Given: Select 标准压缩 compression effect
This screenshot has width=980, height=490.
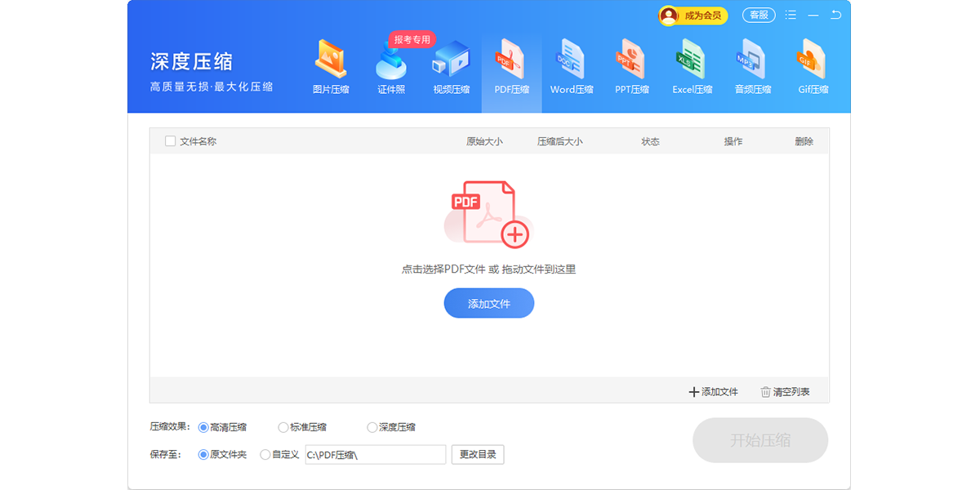Looking at the screenshot, I should tap(302, 427).
